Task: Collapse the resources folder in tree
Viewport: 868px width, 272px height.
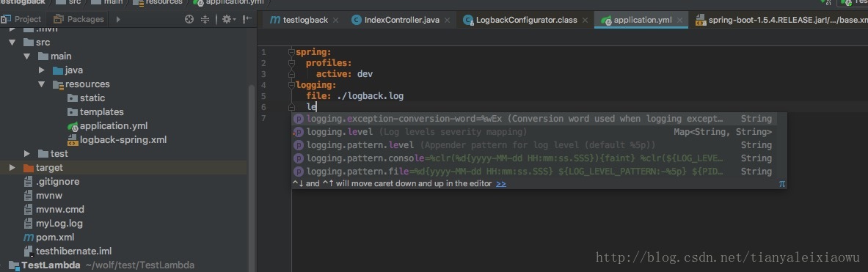Action: click(42, 84)
